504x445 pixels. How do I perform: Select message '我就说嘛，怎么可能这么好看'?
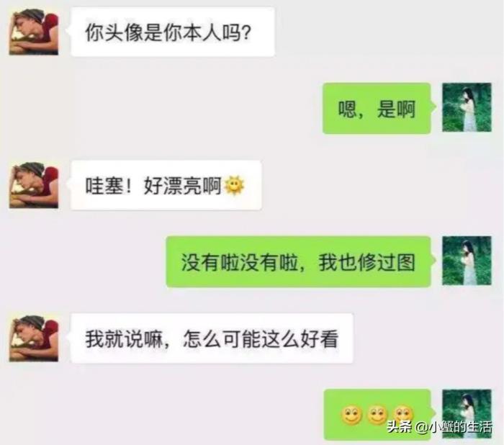[212, 338]
